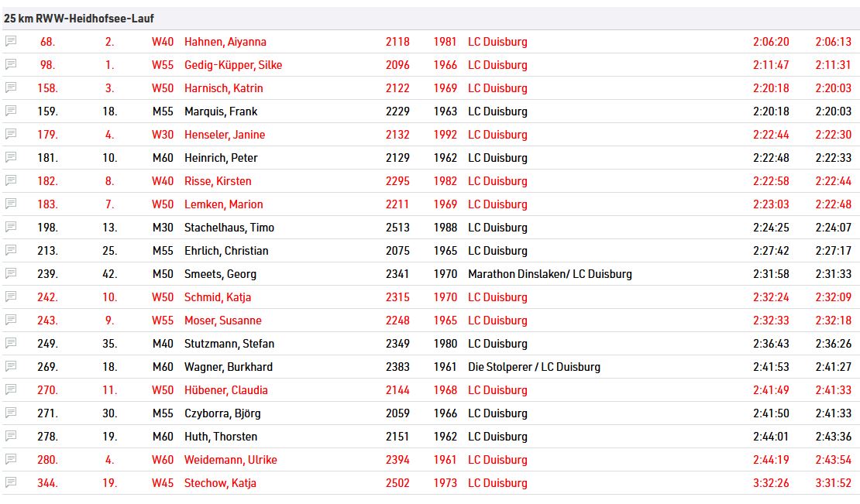Click runner name Ehrlich, Christian
This screenshot has height=504, width=860.
click(226, 251)
